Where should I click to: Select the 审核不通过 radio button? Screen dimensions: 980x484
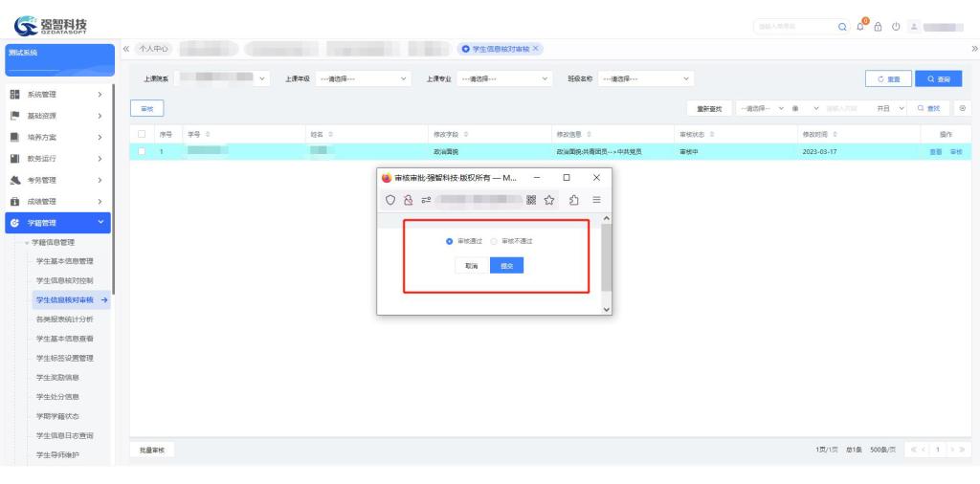[x=494, y=241]
